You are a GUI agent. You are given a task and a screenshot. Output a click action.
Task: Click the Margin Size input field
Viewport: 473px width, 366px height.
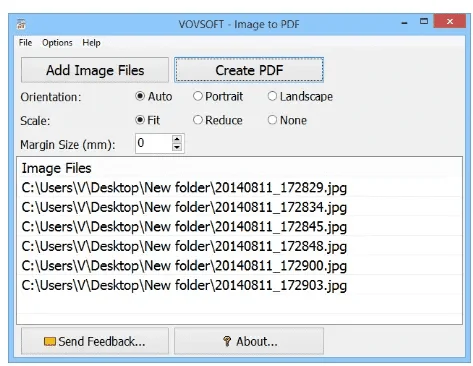pos(153,143)
